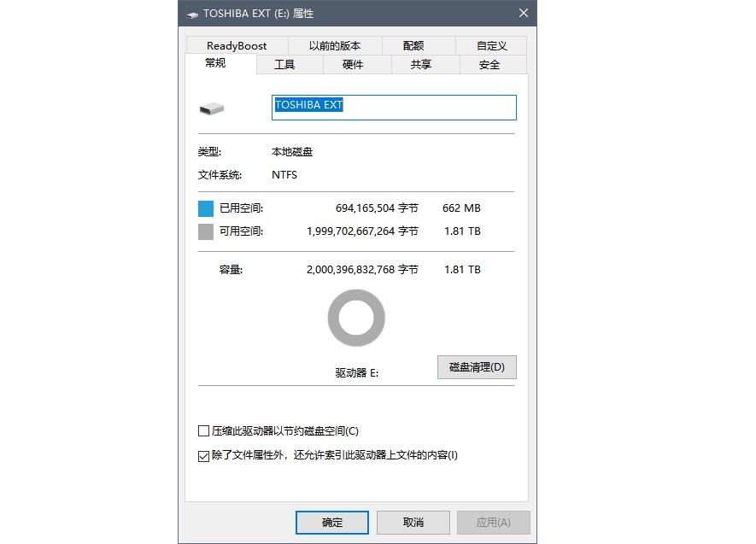Switch to the 自定义 tab
The width and height of the screenshot is (756, 544).
coord(491,45)
